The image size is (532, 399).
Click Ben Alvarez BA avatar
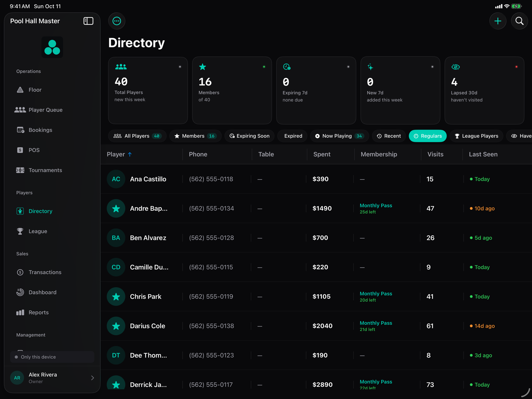tap(116, 238)
